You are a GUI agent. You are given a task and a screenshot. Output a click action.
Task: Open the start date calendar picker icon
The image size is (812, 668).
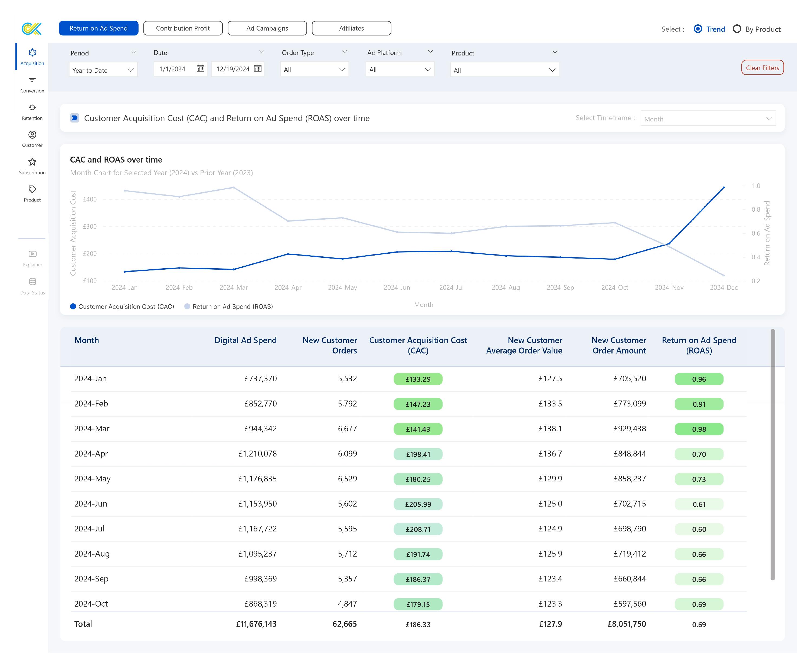(x=200, y=68)
